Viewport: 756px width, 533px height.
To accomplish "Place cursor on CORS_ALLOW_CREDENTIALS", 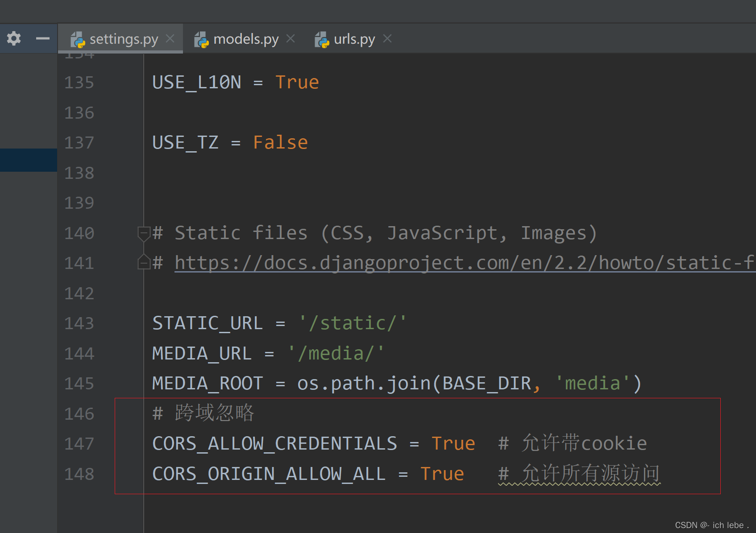I will (275, 444).
